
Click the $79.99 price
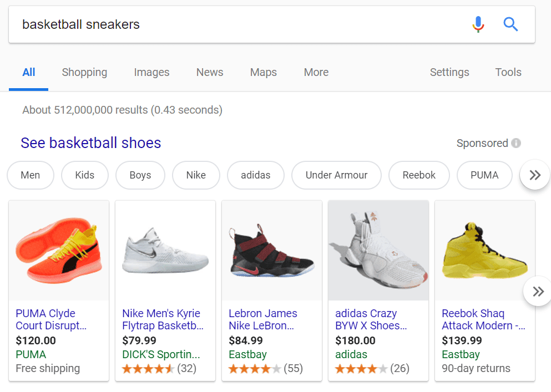point(139,340)
